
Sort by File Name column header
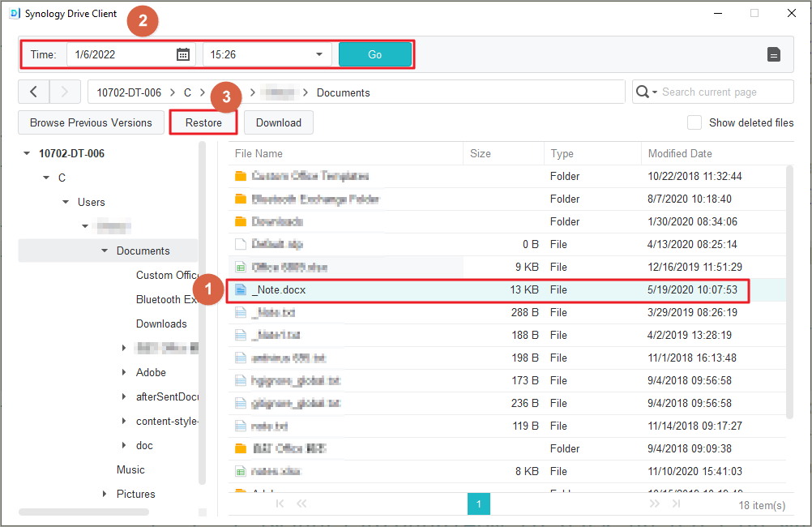click(259, 153)
